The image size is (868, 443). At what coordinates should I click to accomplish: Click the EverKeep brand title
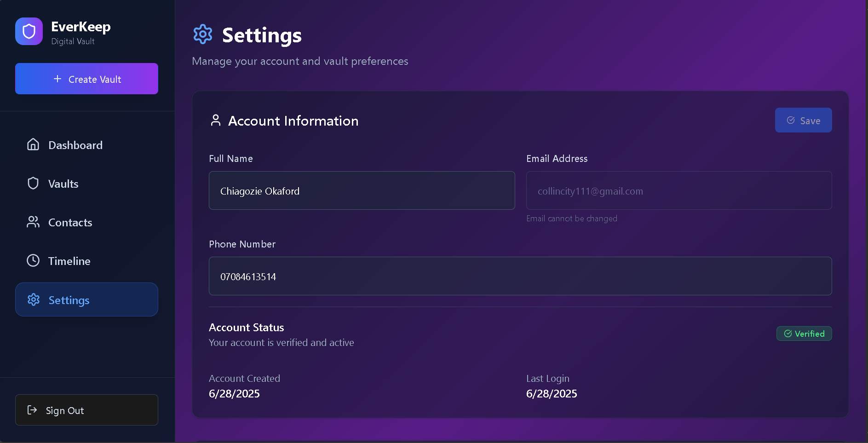[x=81, y=27]
